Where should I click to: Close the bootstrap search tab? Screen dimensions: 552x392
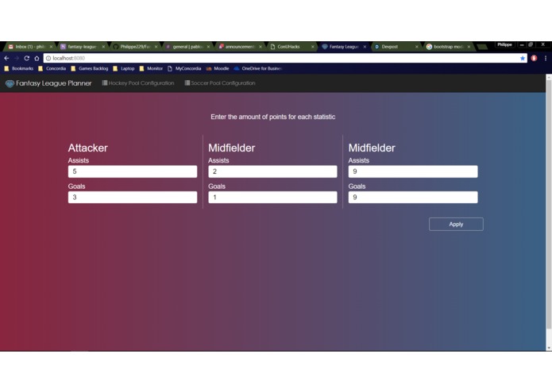[469, 46]
